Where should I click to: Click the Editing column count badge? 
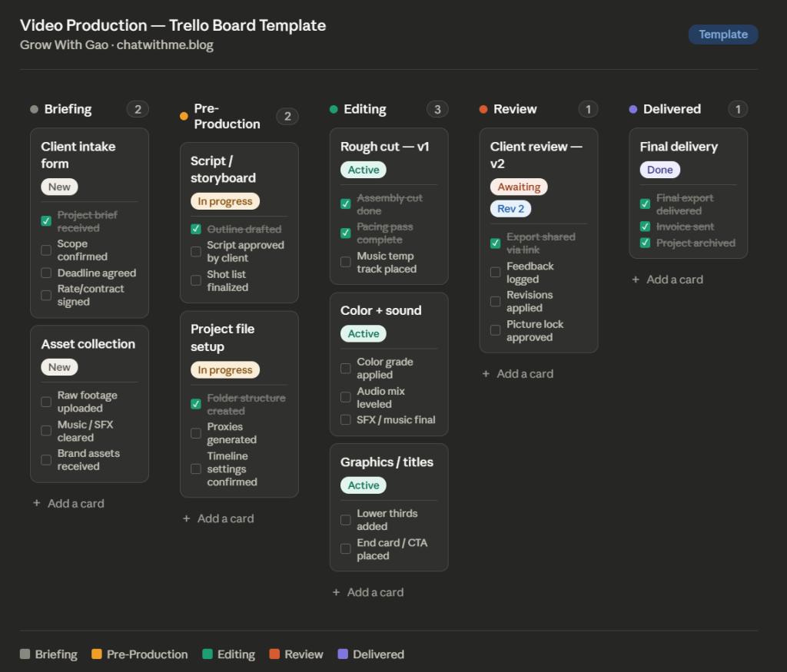[437, 109]
